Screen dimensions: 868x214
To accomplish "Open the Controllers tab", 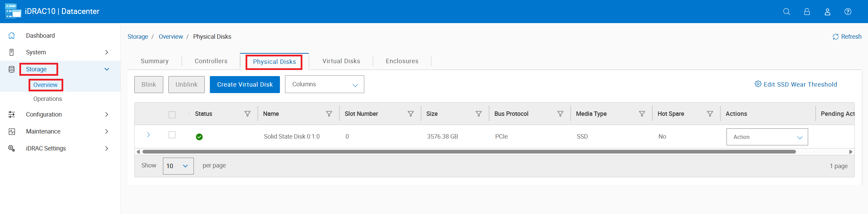I will tap(211, 61).
